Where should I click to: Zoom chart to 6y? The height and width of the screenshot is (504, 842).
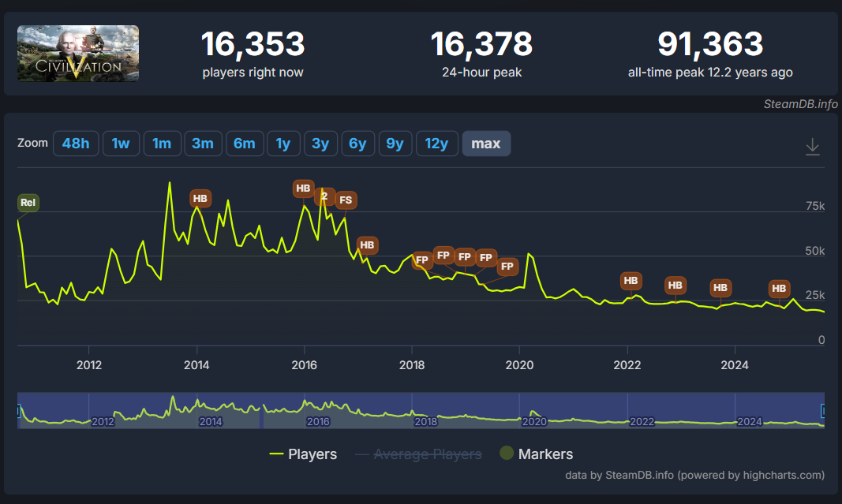click(x=357, y=144)
